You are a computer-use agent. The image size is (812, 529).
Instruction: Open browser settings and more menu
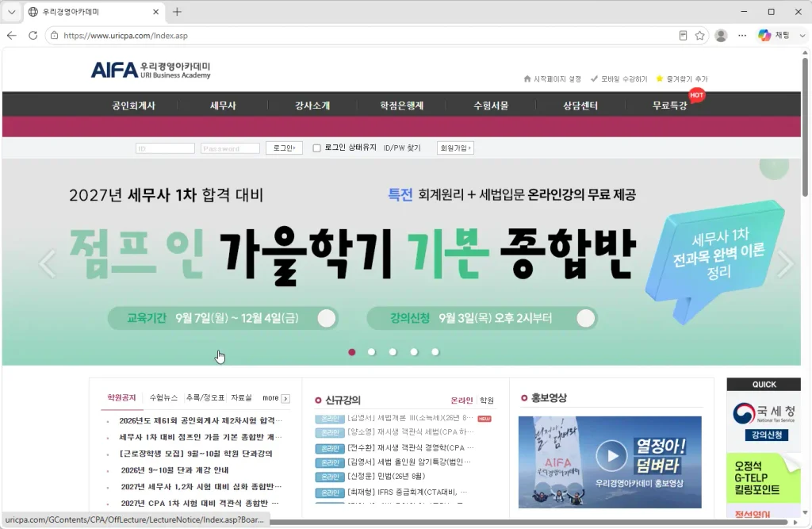click(742, 35)
